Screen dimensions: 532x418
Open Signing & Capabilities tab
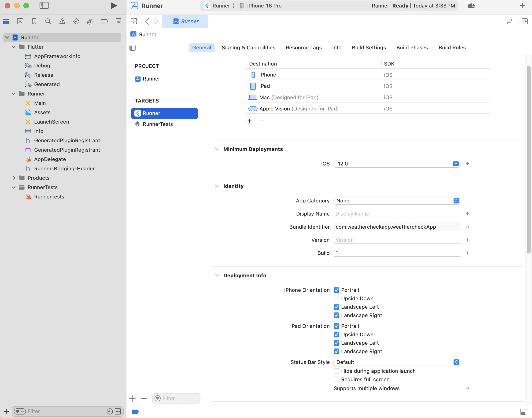click(x=248, y=48)
